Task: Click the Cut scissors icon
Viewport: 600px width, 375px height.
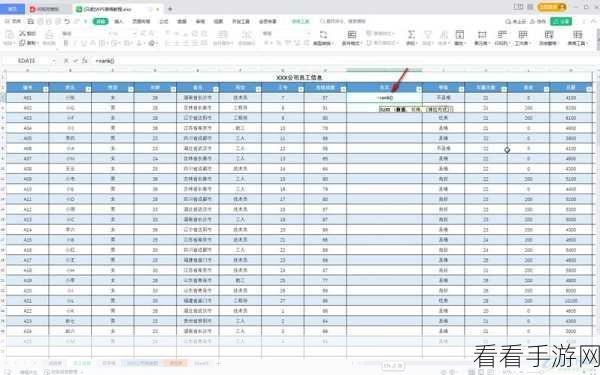Action: (23, 34)
